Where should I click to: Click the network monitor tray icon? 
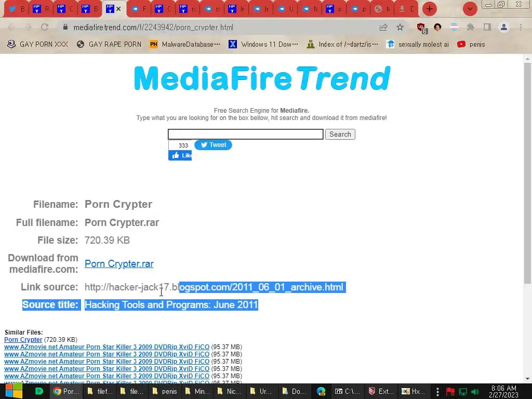pyautogui.click(x=463, y=392)
